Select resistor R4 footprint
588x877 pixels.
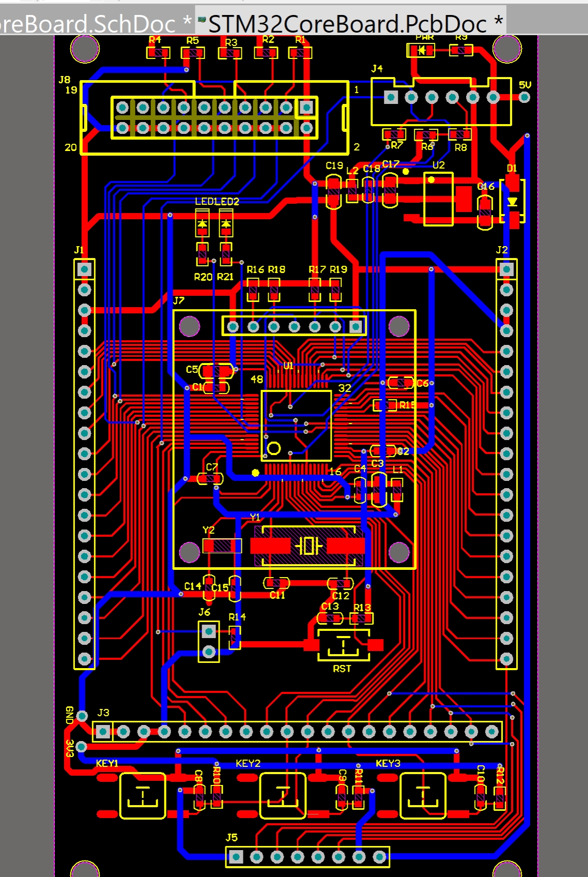158,53
